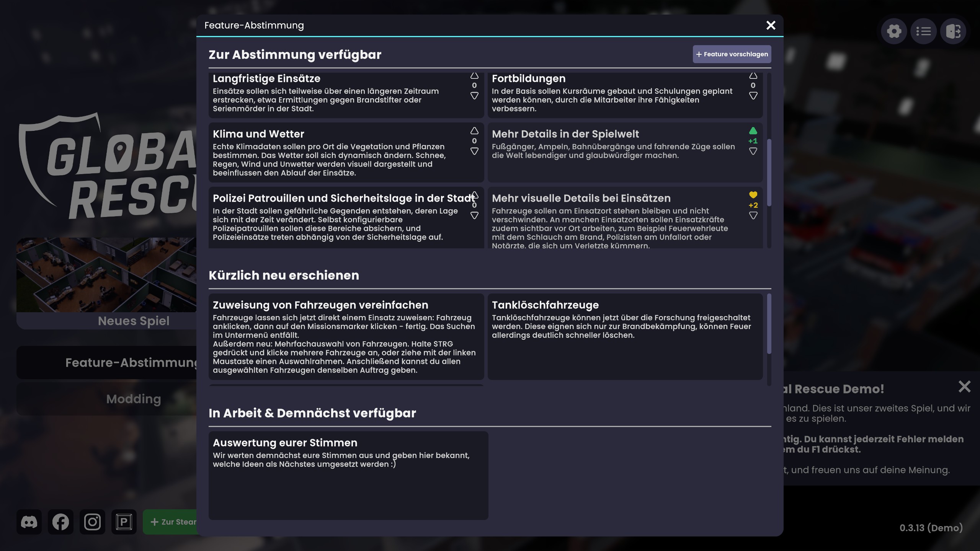The image size is (980, 551).
Task: Downvote Mehr visuelle Details bei Einsätzen
Action: (753, 216)
